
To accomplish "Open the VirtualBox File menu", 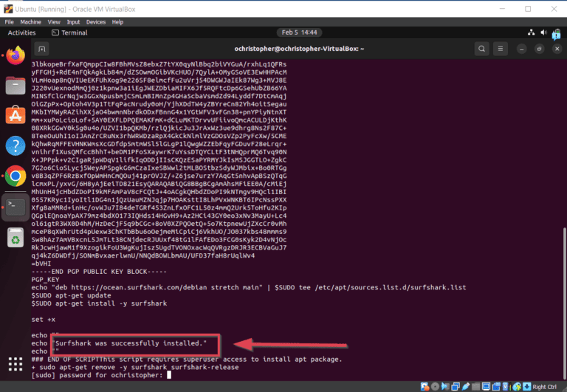I will click(9, 22).
